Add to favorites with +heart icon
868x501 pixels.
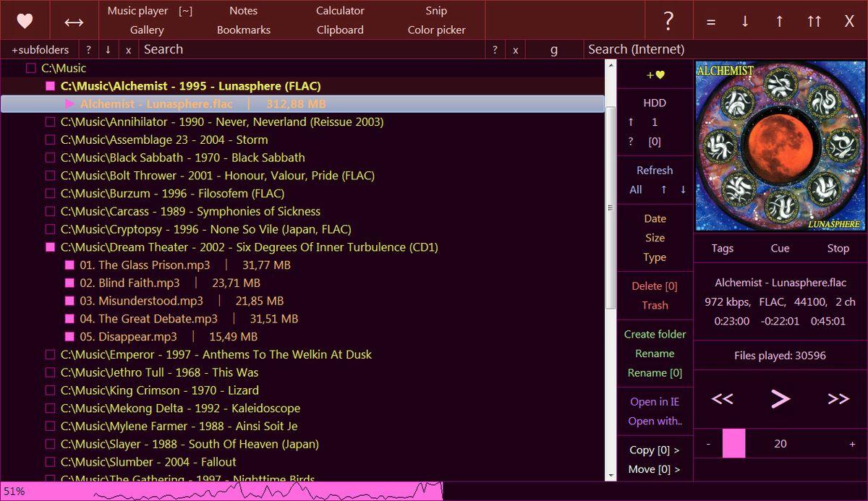(655, 74)
